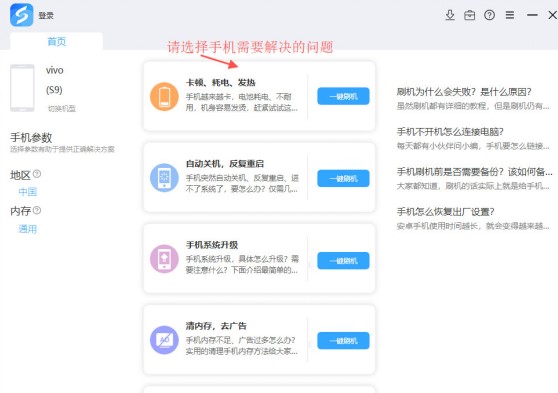Minimize the window
This screenshot has height=393, width=558.
click(532, 15)
